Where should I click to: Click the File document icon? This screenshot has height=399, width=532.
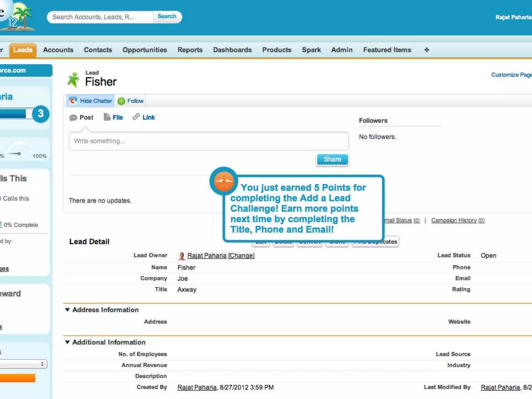[x=107, y=117]
